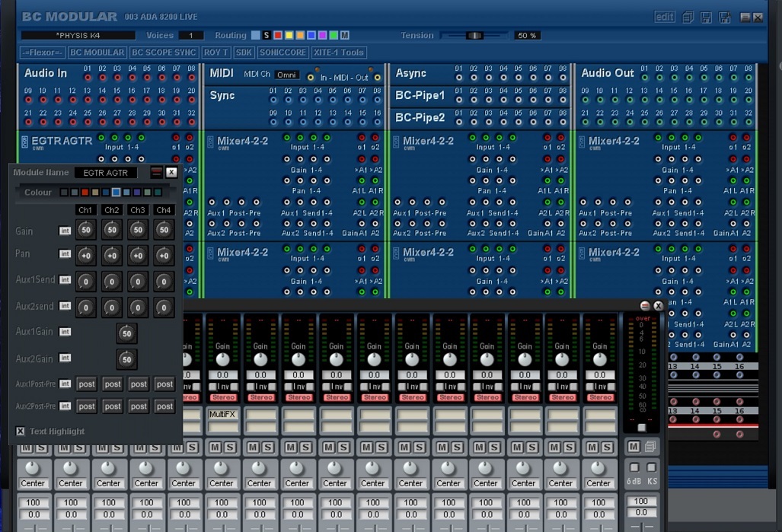Screen dimensions: 782x532
Task: Click Ch1 post button in Aux1Post-Pre row
Action: point(86,384)
